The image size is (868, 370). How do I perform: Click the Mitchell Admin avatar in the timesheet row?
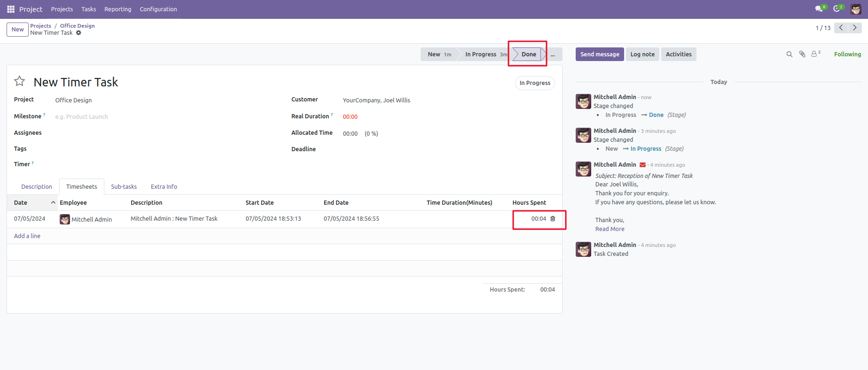65,219
